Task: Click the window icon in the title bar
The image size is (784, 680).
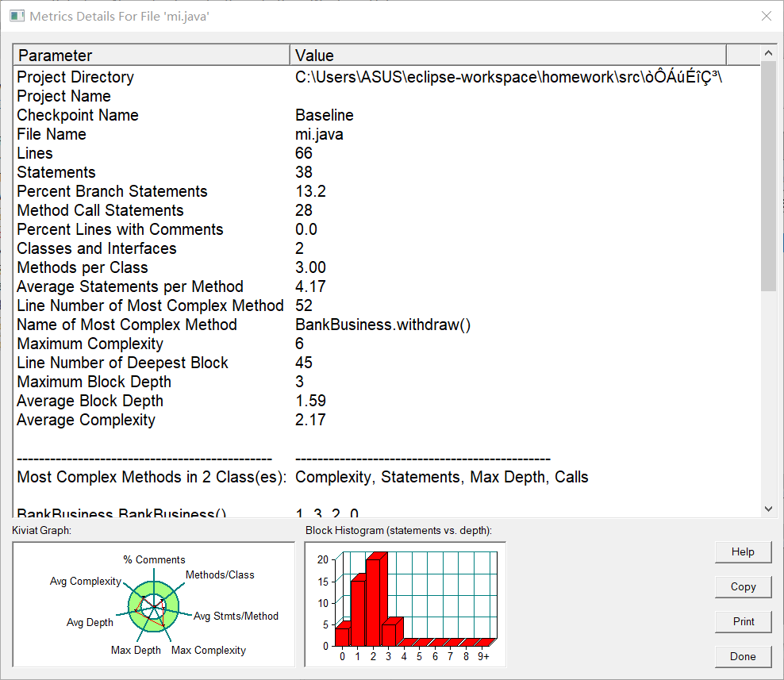Action: (17, 16)
